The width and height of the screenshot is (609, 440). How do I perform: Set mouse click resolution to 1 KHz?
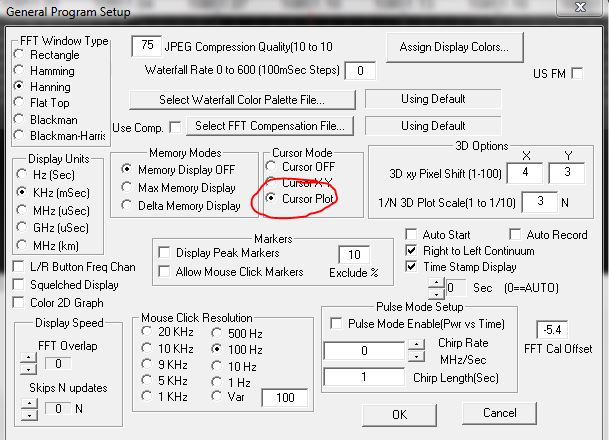(149, 397)
